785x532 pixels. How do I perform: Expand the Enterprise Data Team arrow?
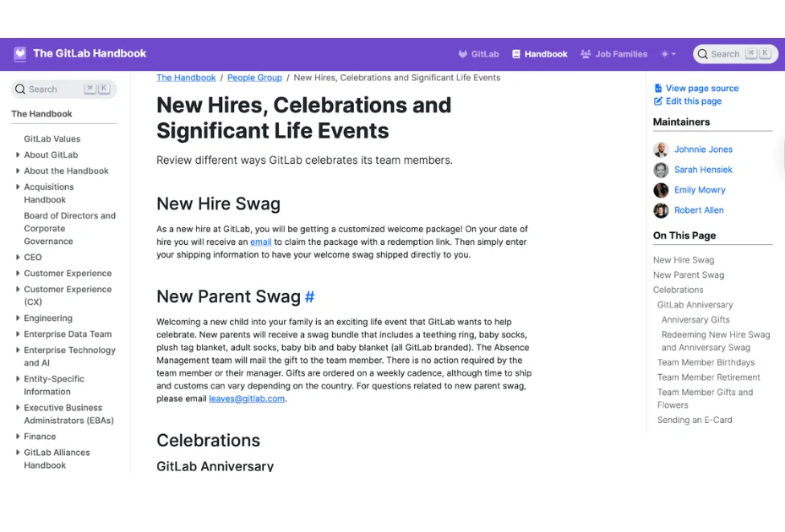tap(18, 334)
